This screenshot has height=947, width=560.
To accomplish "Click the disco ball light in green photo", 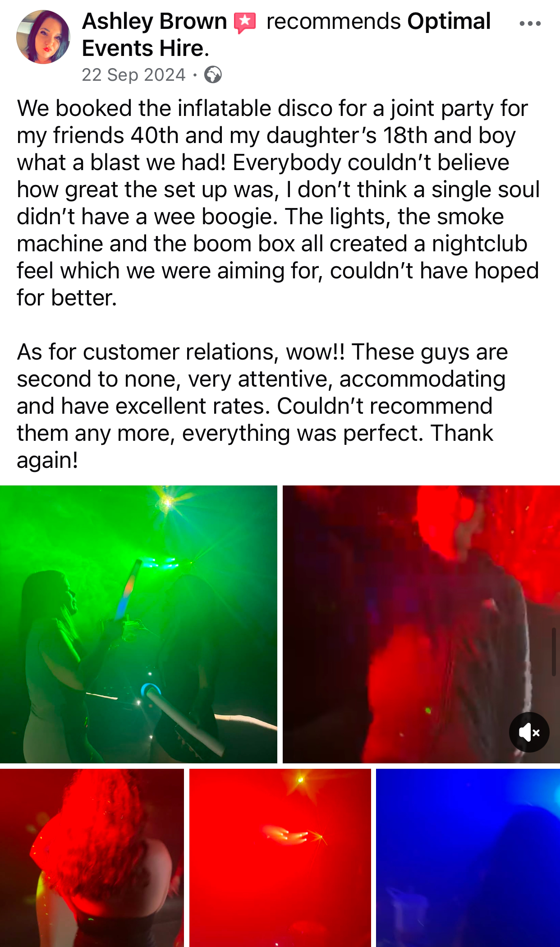I will click(167, 501).
